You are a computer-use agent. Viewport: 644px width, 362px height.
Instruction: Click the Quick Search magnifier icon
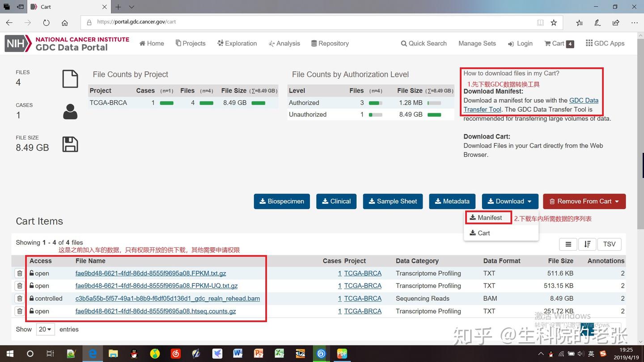pyautogui.click(x=405, y=43)
